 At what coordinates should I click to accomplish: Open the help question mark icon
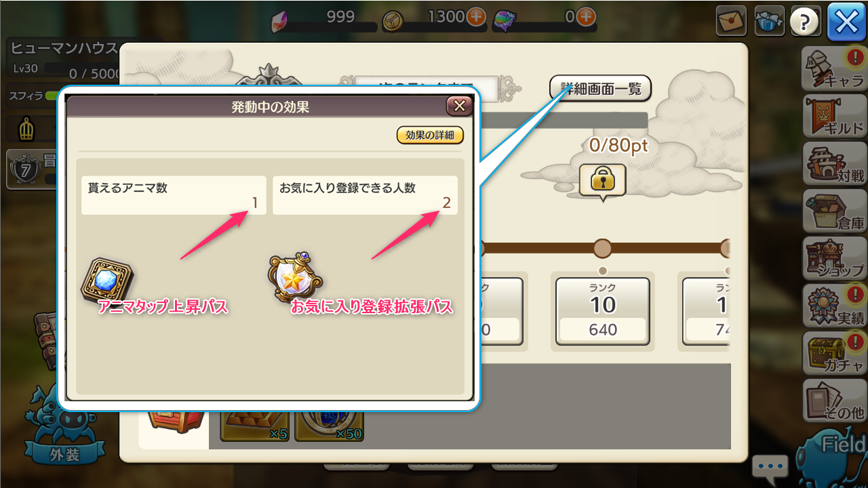point(806,21)
